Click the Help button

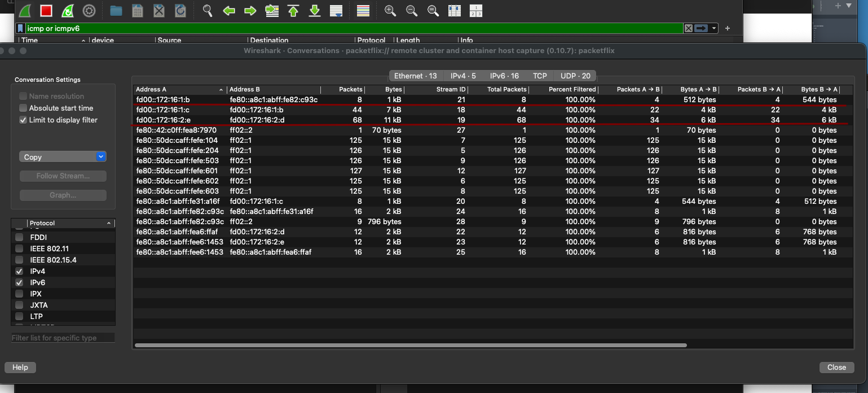[20, 367]
